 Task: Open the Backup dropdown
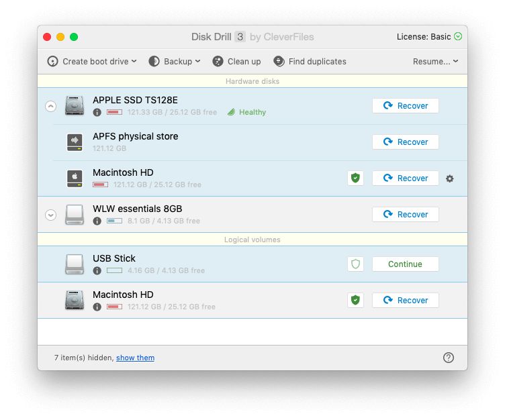point(174,61)
